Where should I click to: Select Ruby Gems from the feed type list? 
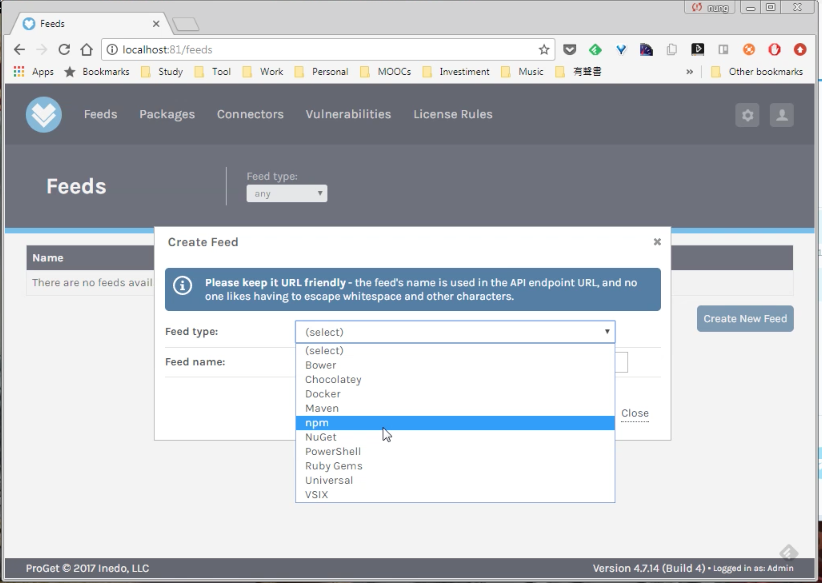point(455,466)
